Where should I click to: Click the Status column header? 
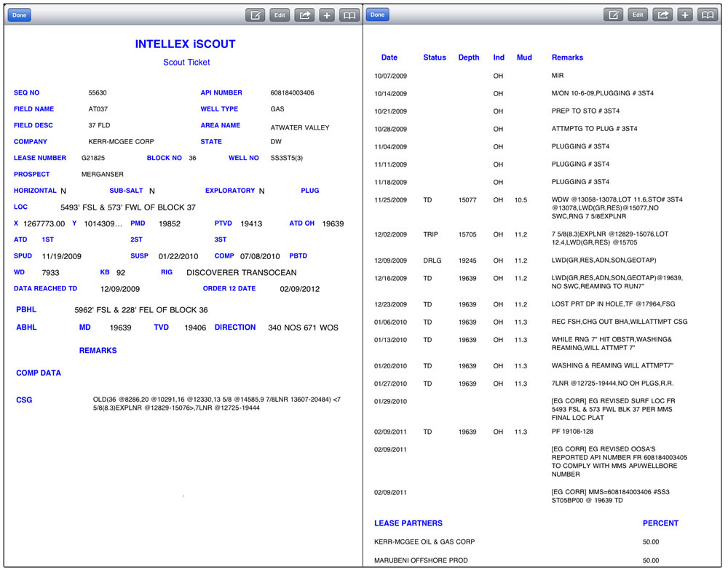point(434,57)
